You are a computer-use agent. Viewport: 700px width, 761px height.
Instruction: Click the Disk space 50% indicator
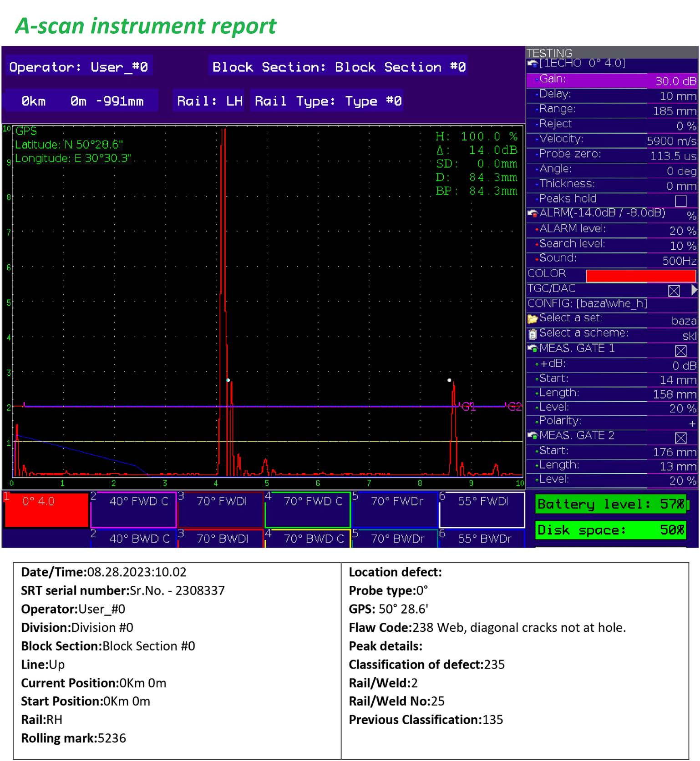point(611,530)
